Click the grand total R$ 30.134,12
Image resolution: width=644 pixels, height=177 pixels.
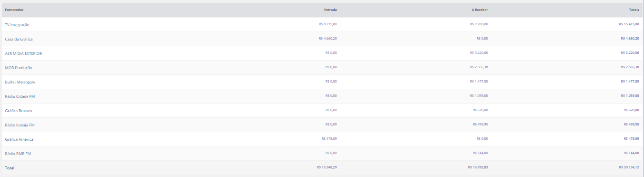coord(629,167)
